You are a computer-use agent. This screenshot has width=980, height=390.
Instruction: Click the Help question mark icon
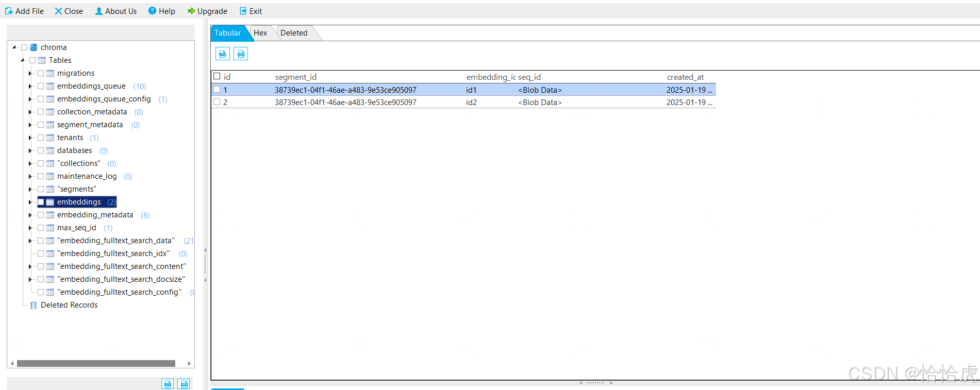(152, 11)
